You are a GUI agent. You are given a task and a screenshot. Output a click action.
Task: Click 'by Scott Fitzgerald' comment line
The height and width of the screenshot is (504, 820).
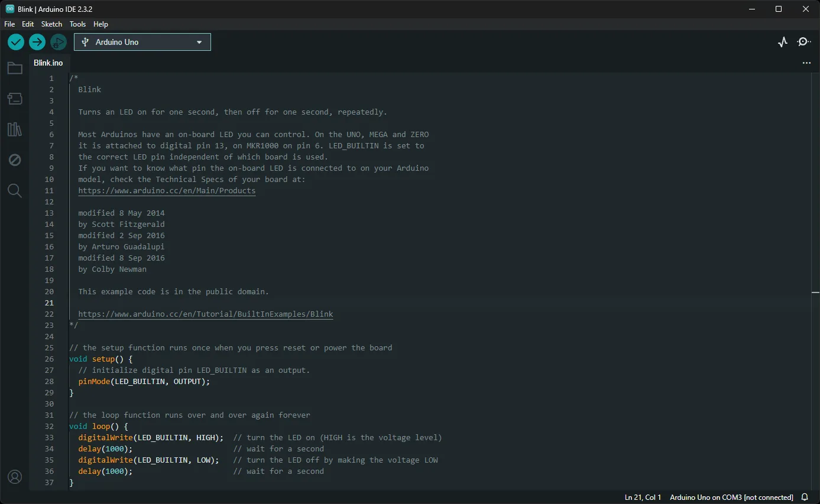pyautogui.click(x=121, y=225)
